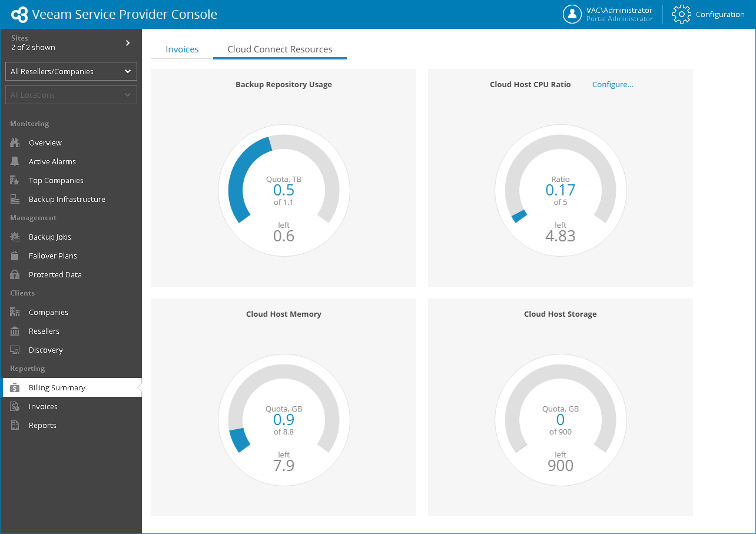Open Failover Plans

(53, 256)
